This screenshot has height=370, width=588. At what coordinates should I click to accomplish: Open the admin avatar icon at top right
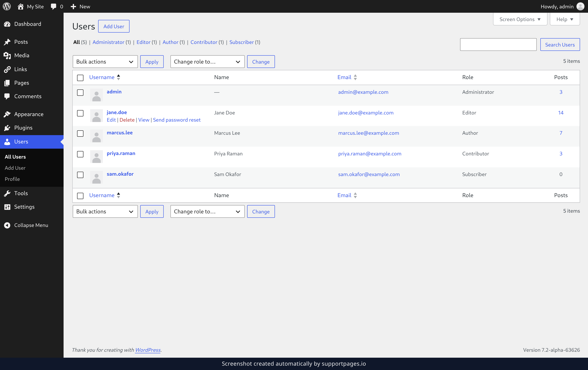580,6
